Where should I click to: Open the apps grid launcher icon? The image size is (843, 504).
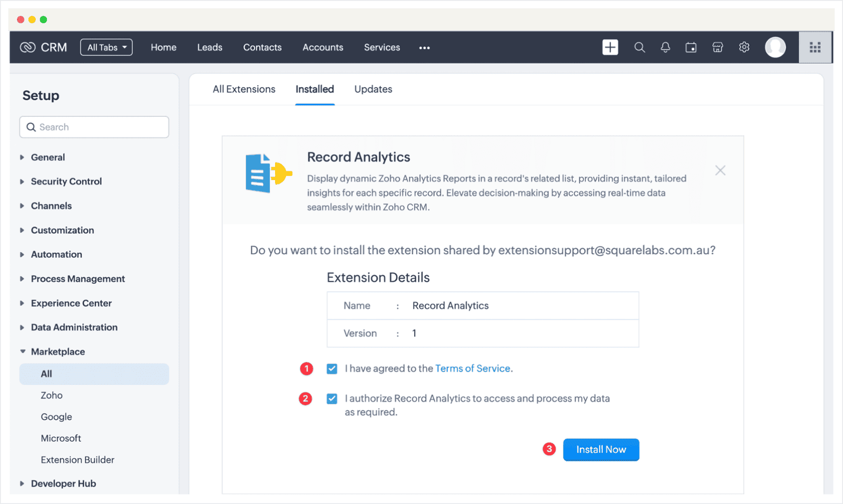pyautogui.click(x=815, y=47)
